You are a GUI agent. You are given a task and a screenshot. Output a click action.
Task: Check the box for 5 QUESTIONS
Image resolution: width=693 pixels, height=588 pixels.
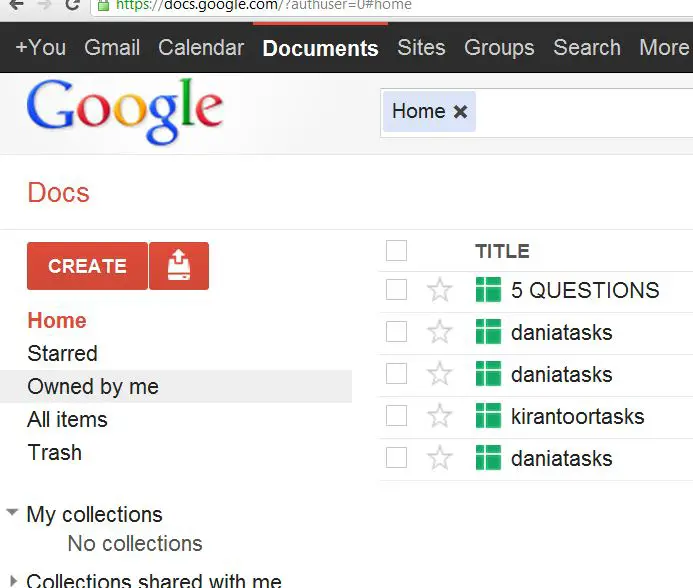[396, 290]
